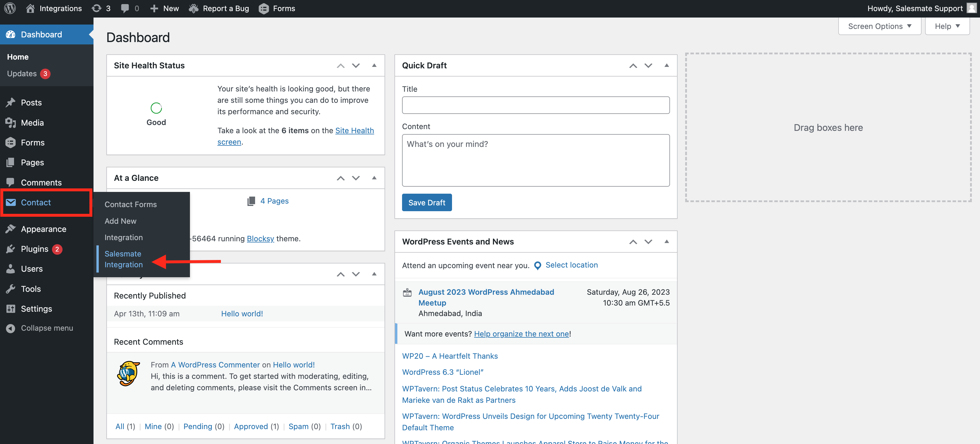The width and height of the screenshot is (980, 444).
Task: Move Quick Draft widget down
Action: [x=648, y=65]
